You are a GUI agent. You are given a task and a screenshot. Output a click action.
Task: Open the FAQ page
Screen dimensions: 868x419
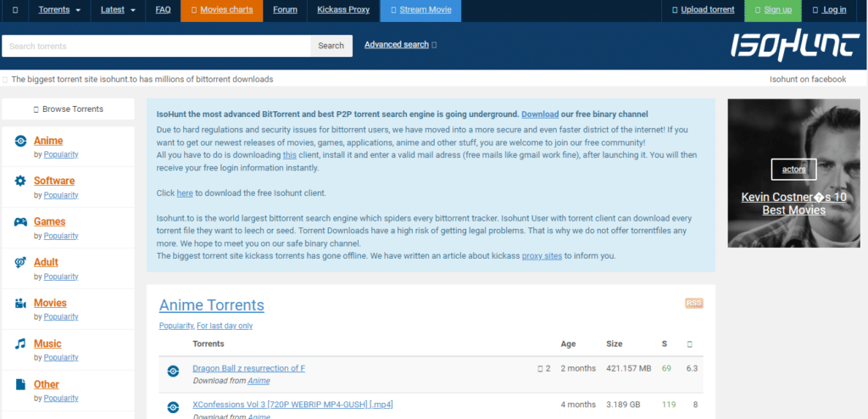pyautogui.click(x=164, y=10)
